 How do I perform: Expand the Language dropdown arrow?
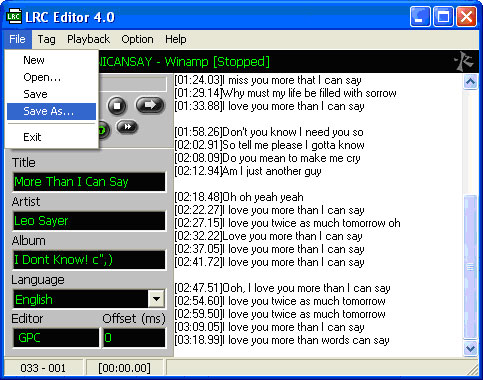tap(156, 299)
